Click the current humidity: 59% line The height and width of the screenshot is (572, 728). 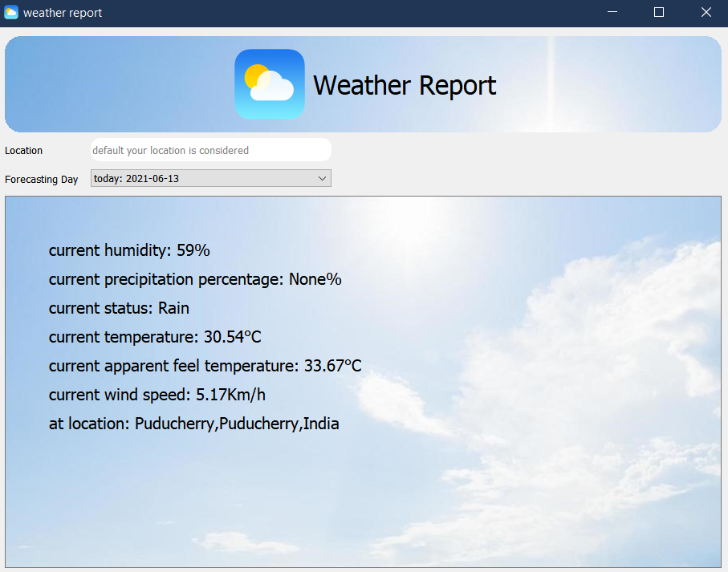click(x=129, y=250)
